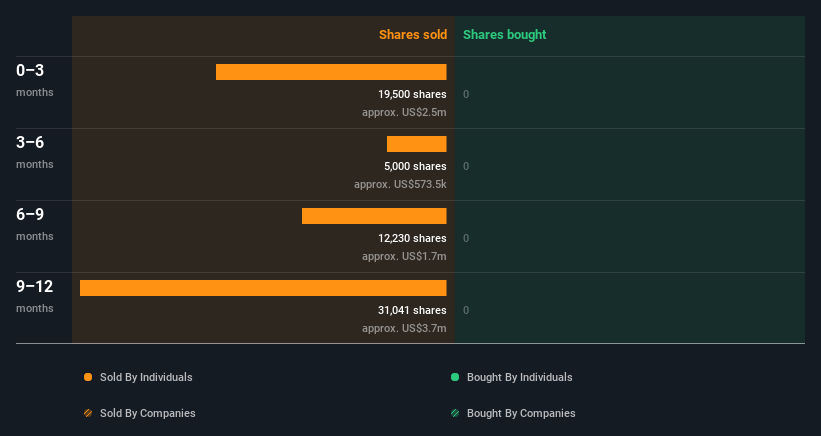
Task: Select the 0–3 months row label
Action: point(35,80)
